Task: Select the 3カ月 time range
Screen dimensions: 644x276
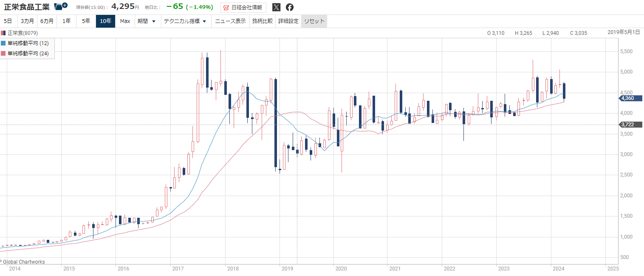Action: click(x=27, y=21)
